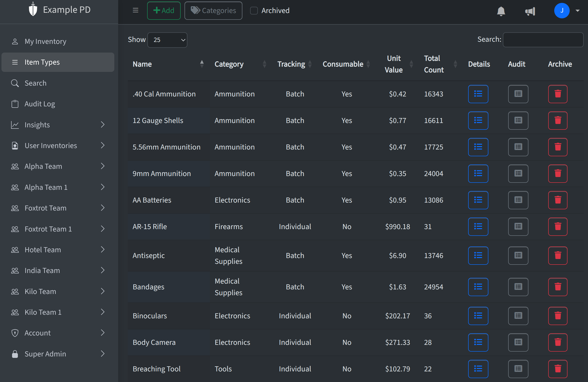Click the notifications bell icon
588x382 pixels.
(x=501, y=11)
